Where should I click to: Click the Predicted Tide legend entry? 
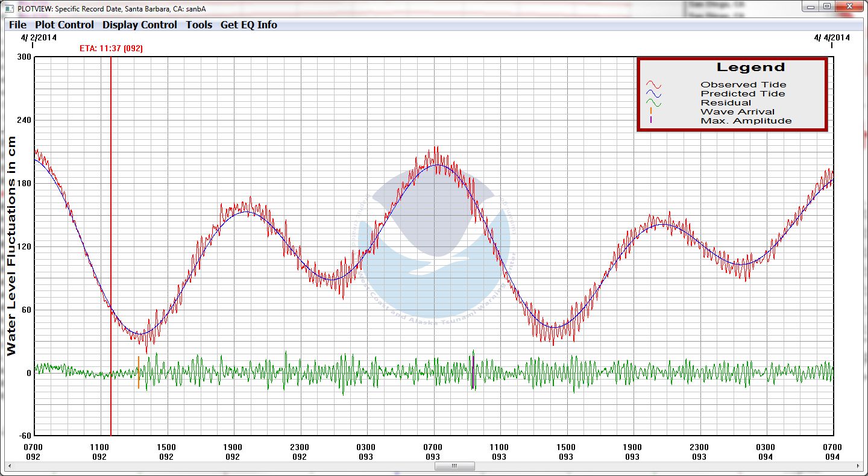(x=743, y=93)
